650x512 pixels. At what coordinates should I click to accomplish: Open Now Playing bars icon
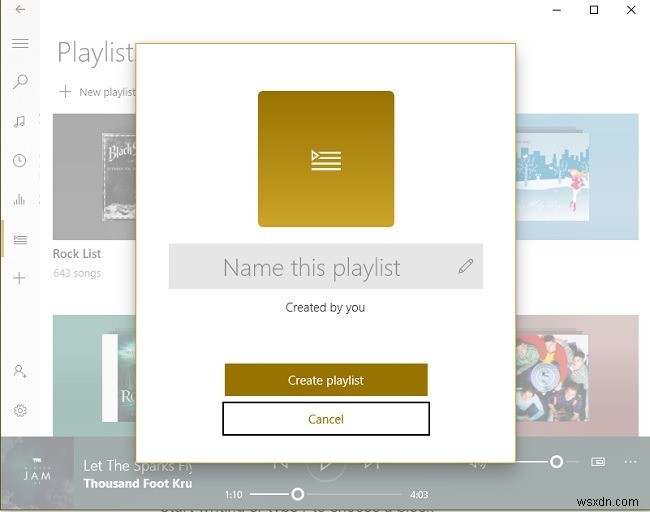(x=19, y=200)
